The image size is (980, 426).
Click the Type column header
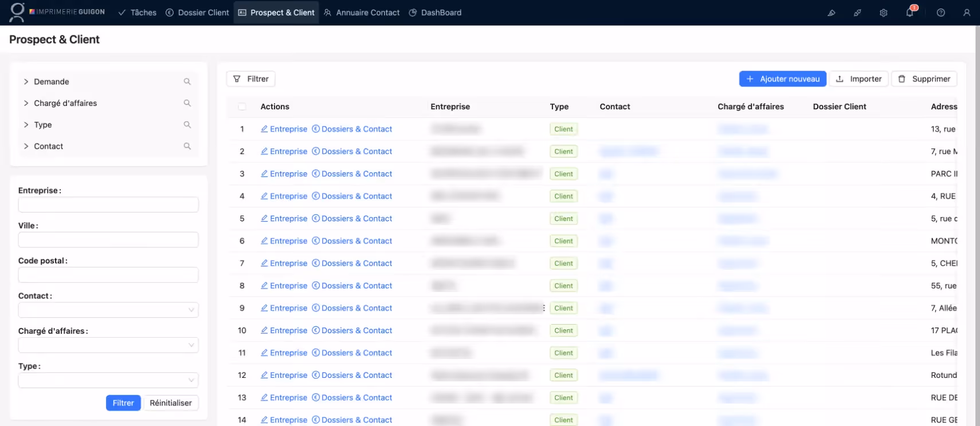click(559, 107)
